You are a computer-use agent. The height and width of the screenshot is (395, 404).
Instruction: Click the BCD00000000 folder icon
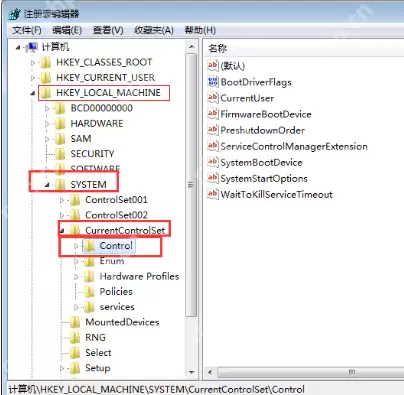[x=60, y=108]
